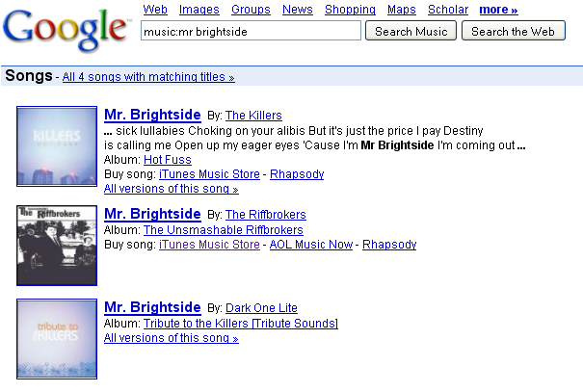This screenshot has height=392, width=583.
Task: Buy The Killers song at Rhapsody
Action: pos(297,174)
